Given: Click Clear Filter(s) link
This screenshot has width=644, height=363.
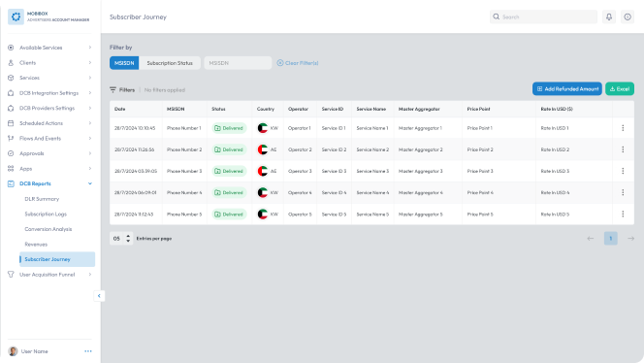Looking at the screenshot, I should pyautogui.click(x=298, y=63).
